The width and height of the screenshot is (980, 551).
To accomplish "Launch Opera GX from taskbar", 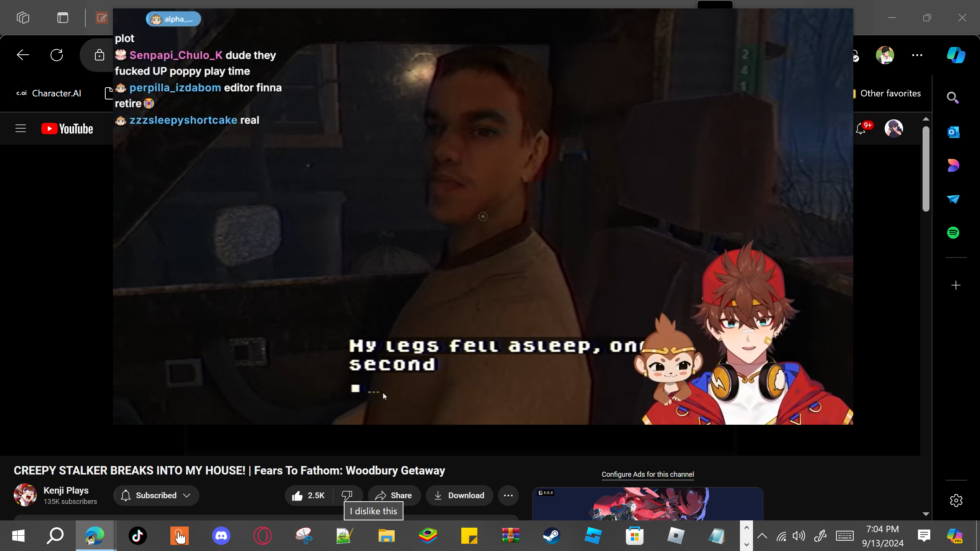I will point(263,535).
